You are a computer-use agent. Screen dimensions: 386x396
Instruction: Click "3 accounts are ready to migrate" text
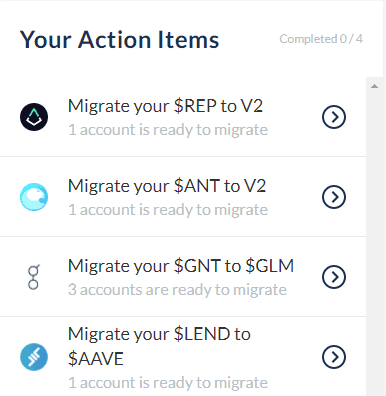(x=177, y=290)
